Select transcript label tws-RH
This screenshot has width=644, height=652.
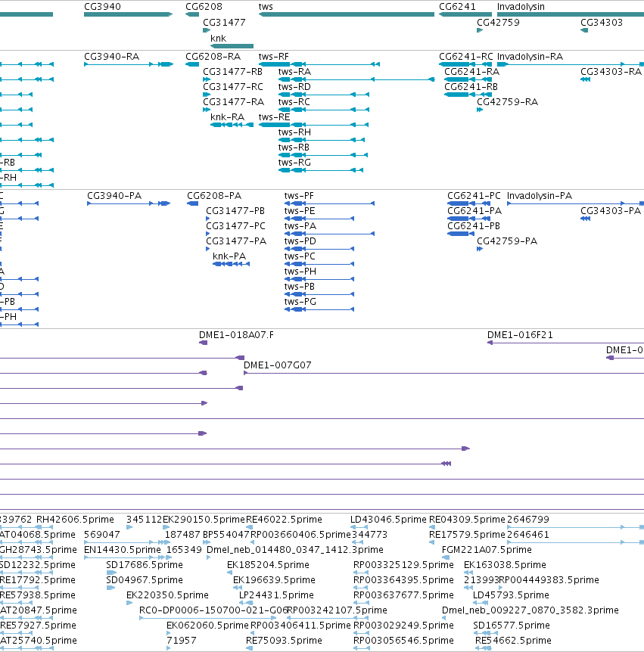coord(294,132)
